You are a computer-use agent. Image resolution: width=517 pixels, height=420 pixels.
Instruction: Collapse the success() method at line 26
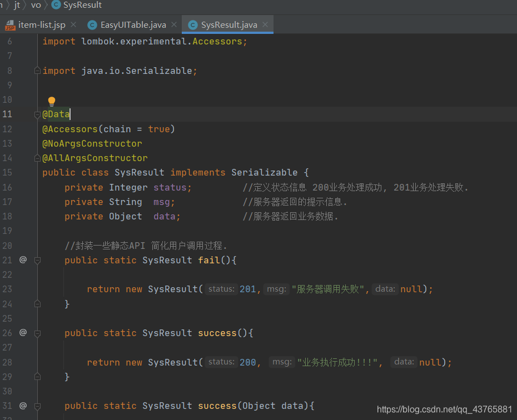pyautogui.click(x=37, y=333)
